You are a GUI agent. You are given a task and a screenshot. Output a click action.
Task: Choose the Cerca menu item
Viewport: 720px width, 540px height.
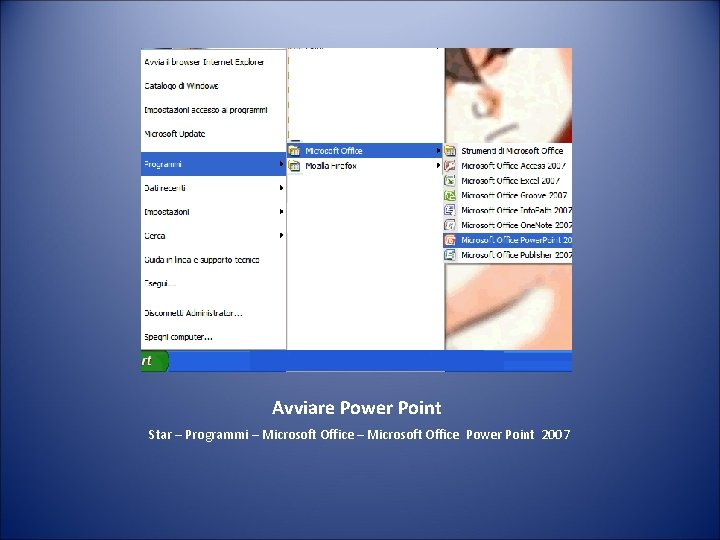(214, 236)
